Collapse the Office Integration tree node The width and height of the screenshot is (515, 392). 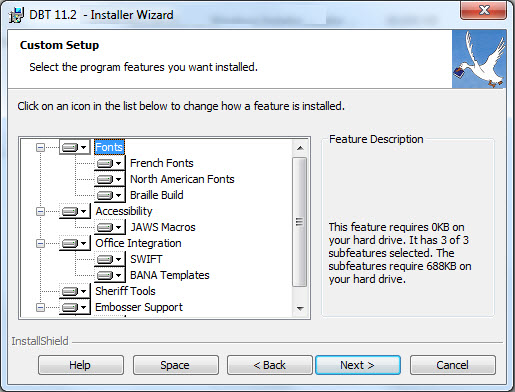tap(40, 243)
